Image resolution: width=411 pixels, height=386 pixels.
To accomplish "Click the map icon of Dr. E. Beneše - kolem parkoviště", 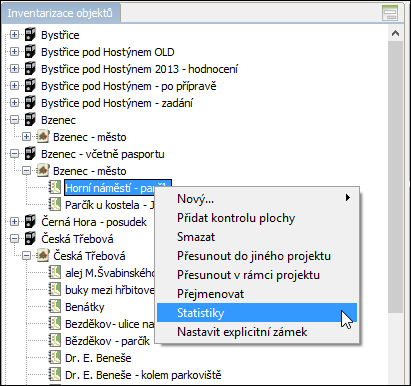I will click(54, 374).
